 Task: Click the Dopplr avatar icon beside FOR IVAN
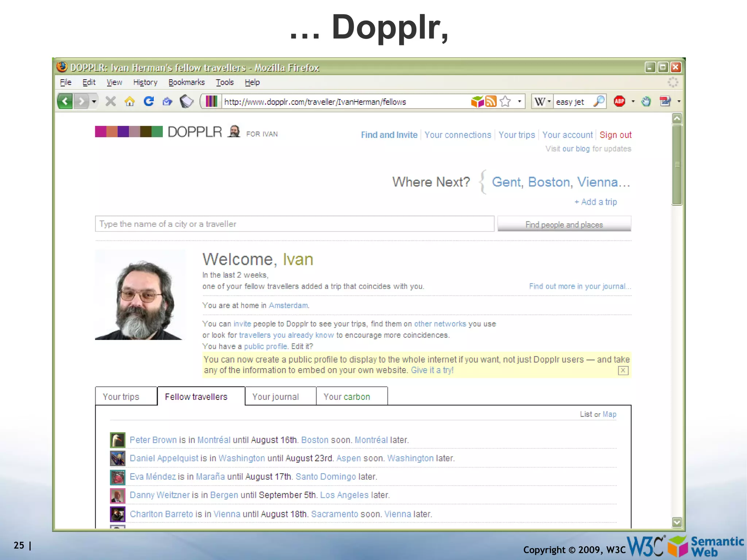[234, 131]
